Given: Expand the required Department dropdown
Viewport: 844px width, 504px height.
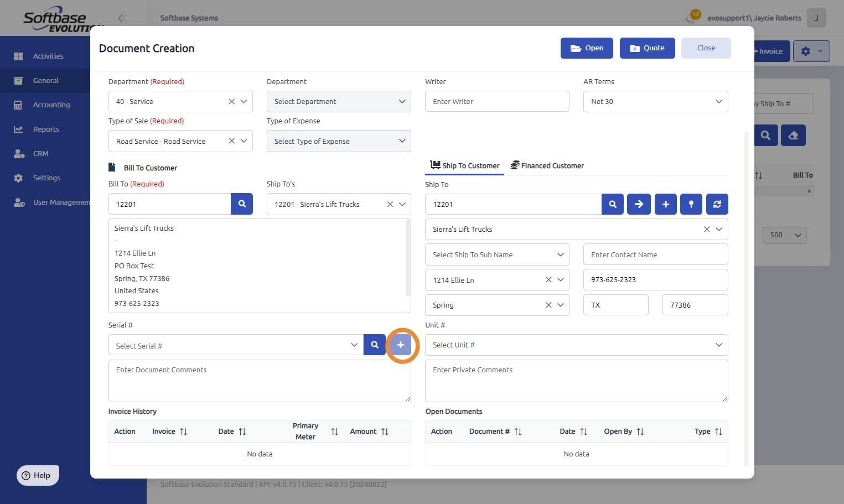Looking at the screenshot, I should point(244,101).
